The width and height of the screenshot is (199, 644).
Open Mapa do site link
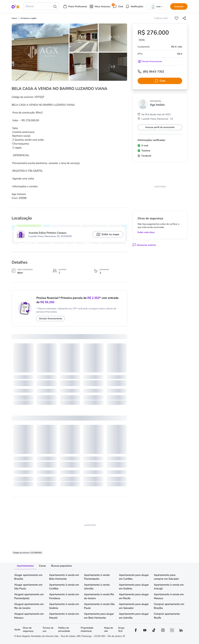pos(109,630)
